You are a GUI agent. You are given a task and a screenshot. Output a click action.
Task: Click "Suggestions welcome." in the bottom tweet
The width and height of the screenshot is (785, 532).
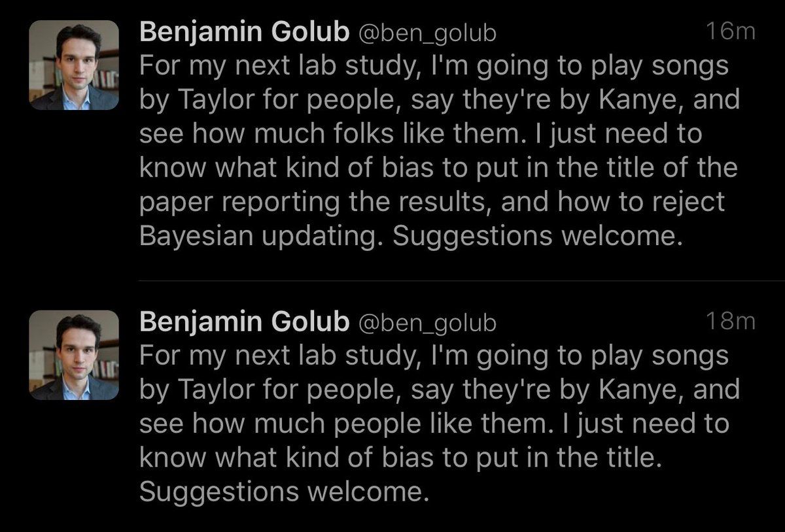(x=285, y=491)
